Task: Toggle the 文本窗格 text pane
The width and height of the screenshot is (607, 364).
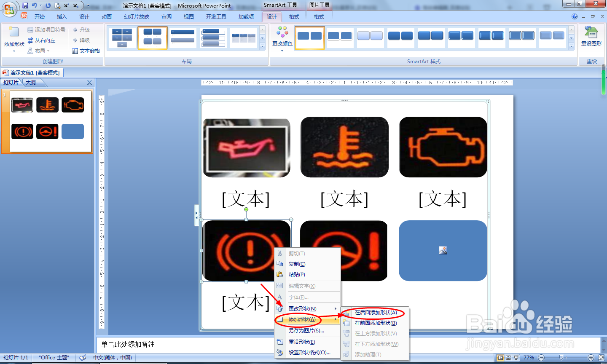Action: point(86,51)
